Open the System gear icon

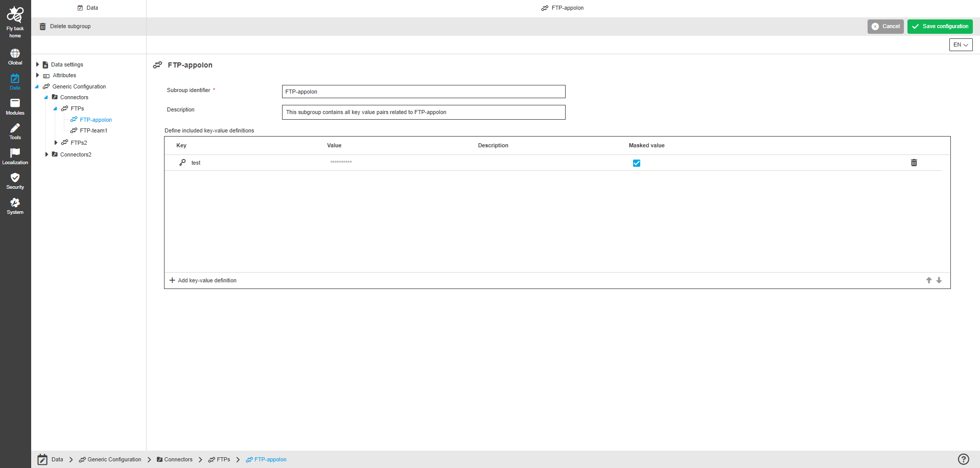click(15, 203)
